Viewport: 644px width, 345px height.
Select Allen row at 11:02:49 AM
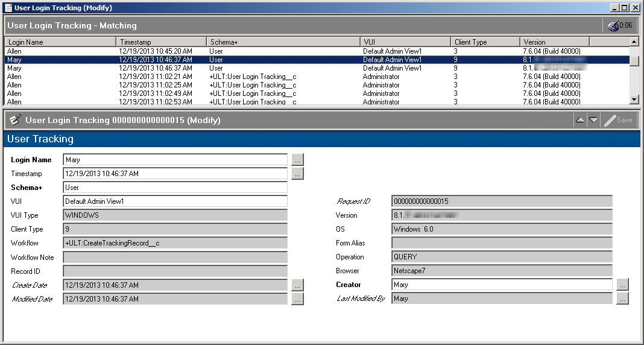pyautogui.click(x=317, y=93)
